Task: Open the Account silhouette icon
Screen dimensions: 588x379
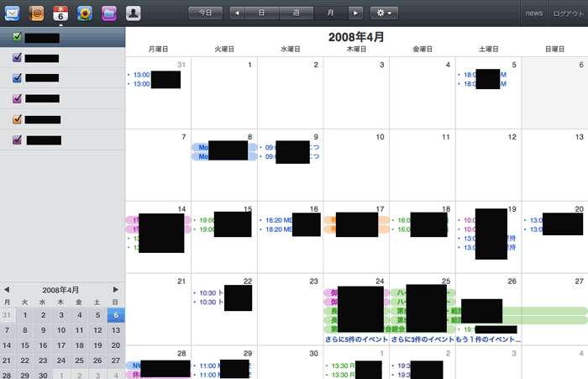Action: (133, 13)
